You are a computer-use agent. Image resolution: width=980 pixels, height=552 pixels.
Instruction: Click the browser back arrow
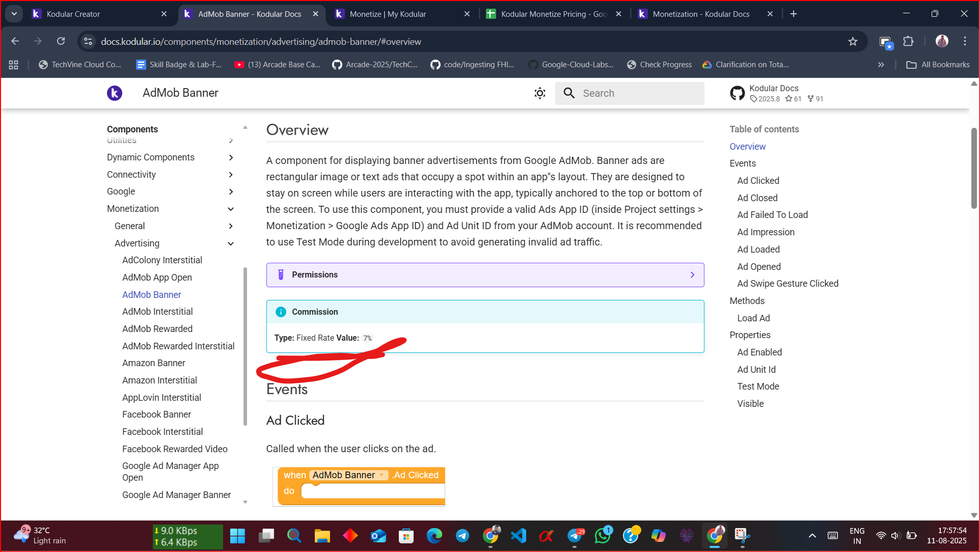[15, 41]
